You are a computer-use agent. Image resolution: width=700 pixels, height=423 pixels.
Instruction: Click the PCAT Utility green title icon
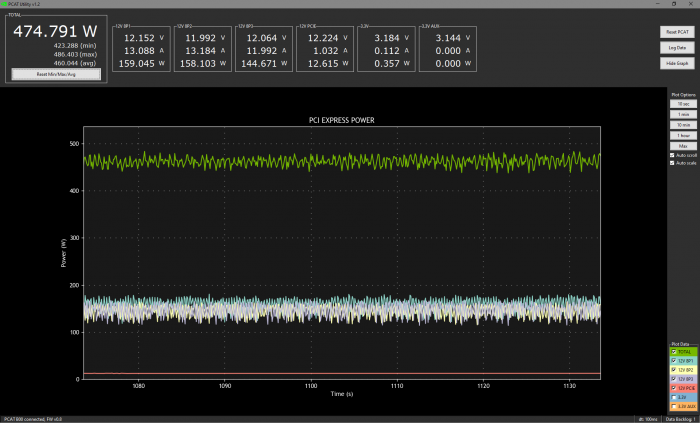[x=4, y=4]
